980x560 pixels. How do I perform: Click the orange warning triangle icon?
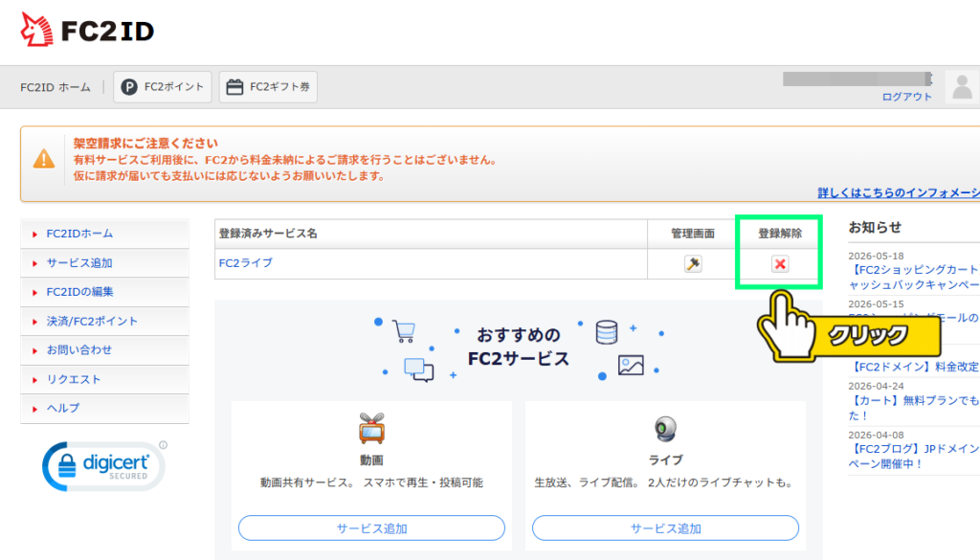[44, 159]
